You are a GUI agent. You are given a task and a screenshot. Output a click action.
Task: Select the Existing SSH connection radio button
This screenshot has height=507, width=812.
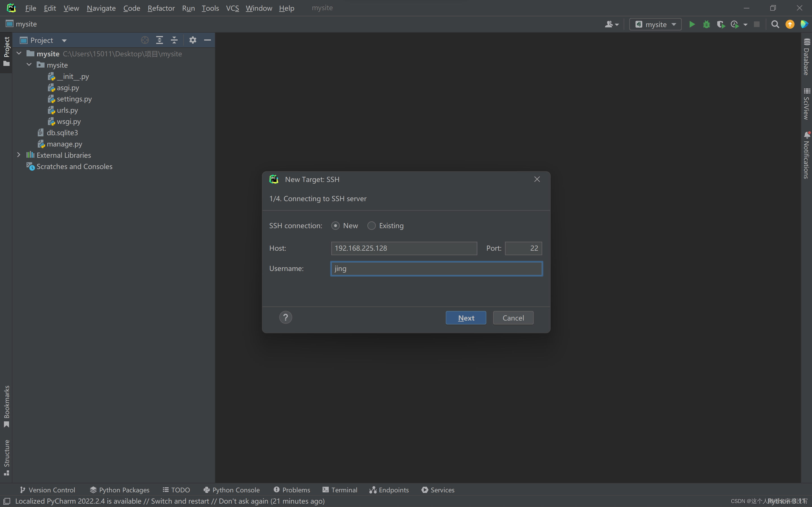coord(371,225)
